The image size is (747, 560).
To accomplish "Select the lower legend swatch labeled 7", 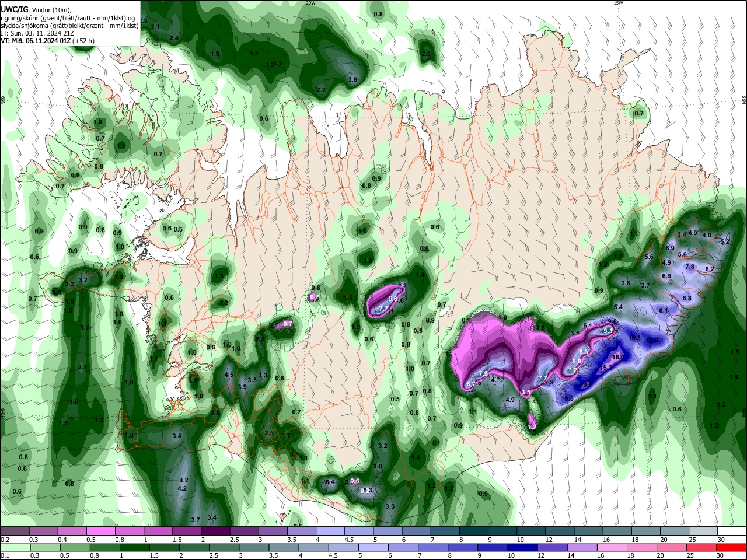I will pyautogui.click(x=432, y=547).
